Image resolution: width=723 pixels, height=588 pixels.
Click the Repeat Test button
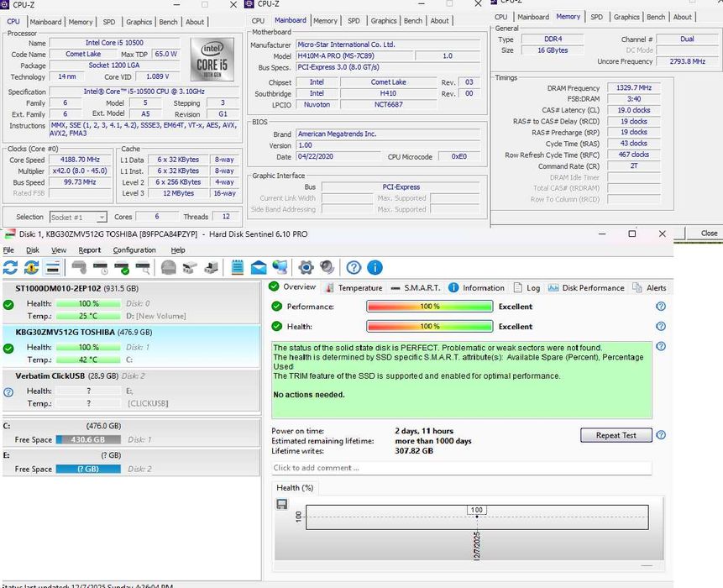coord(616,435)
